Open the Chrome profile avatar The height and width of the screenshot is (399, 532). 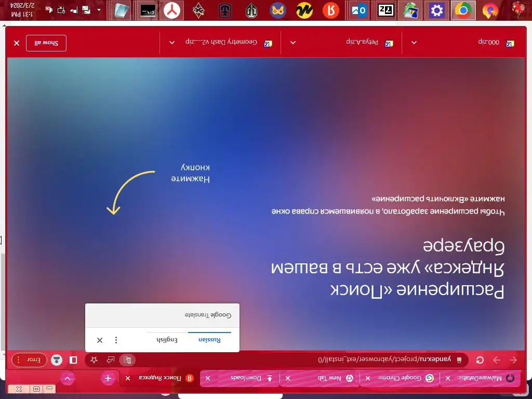tap(57, 360)
